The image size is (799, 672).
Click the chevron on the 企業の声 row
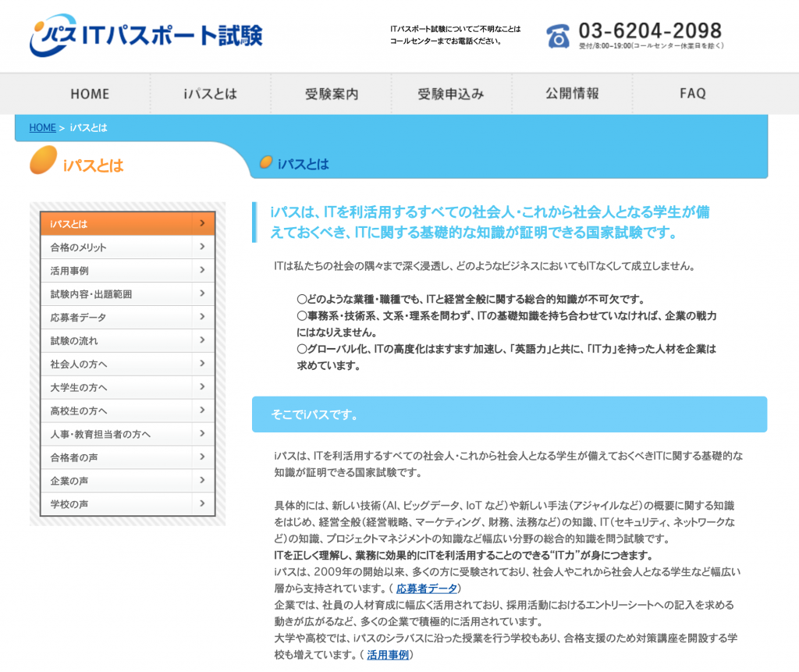202,480
